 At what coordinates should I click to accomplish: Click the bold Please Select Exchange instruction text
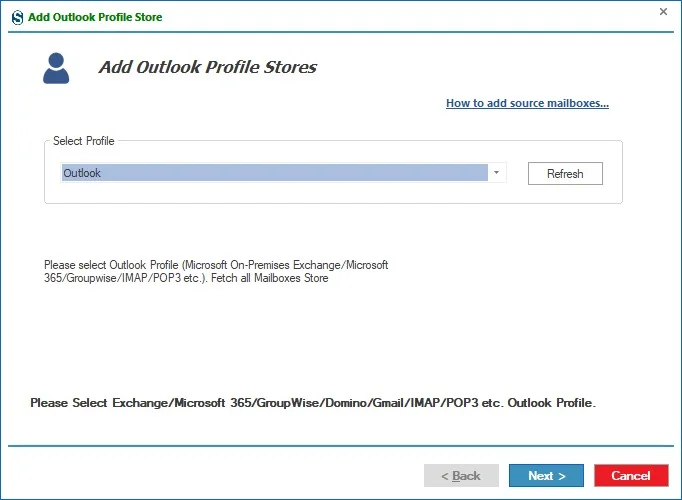[x=313, y=403]
